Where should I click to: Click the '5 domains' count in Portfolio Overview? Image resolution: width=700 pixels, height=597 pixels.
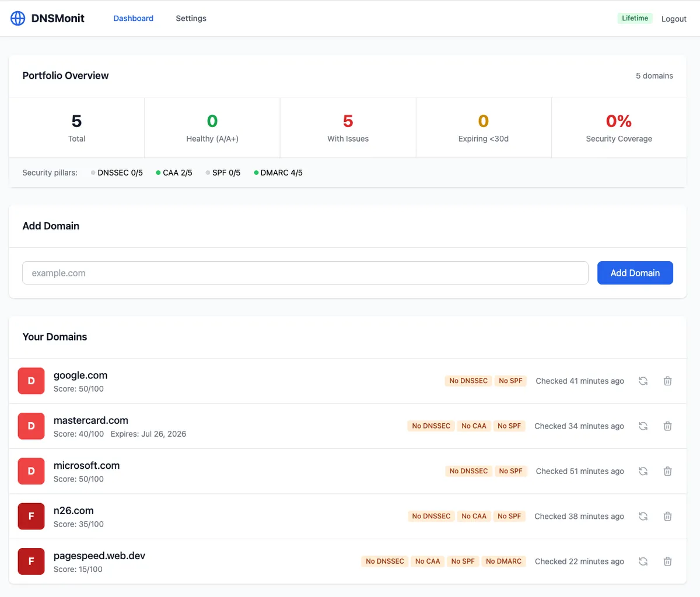[x=654, y=76]
